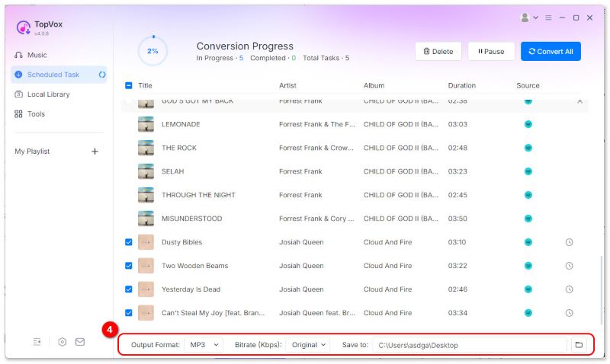
Task: Uncheck the Dusty Bibles checkbox
Action: (129, 242)
